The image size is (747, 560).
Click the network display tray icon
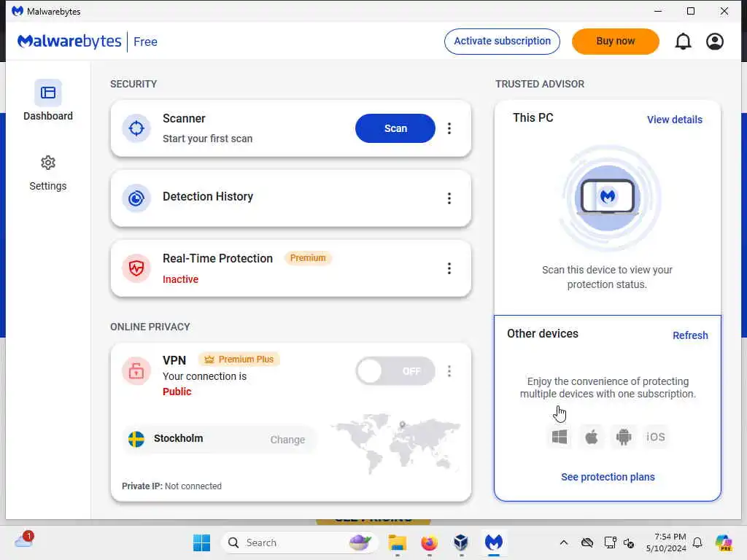(x=610, y=542)
